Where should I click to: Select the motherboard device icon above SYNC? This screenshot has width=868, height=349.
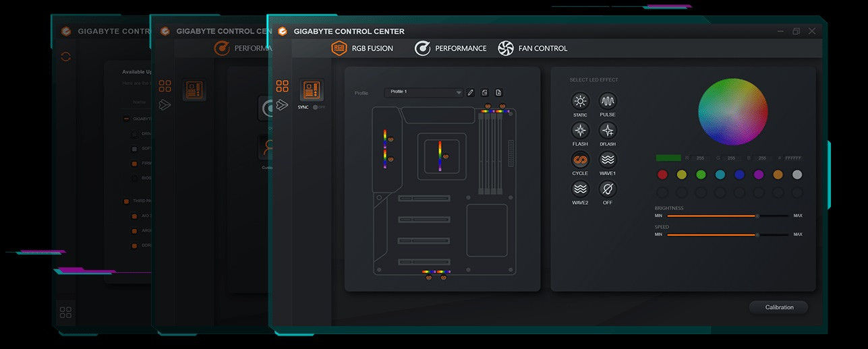tap(312, 90)
